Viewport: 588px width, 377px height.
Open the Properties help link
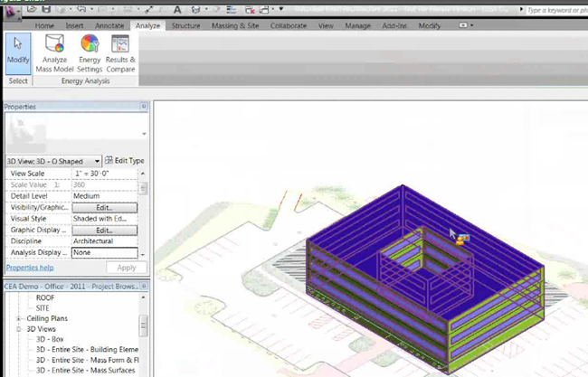tap(29, 268)
